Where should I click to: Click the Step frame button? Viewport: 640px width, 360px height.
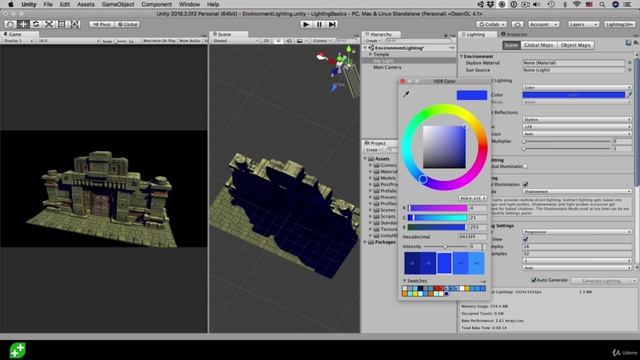point(332,24)
